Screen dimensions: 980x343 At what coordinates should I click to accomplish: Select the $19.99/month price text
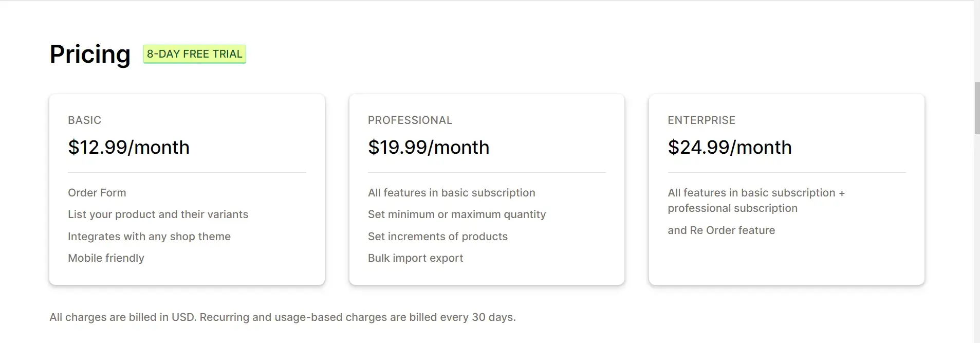429,148
